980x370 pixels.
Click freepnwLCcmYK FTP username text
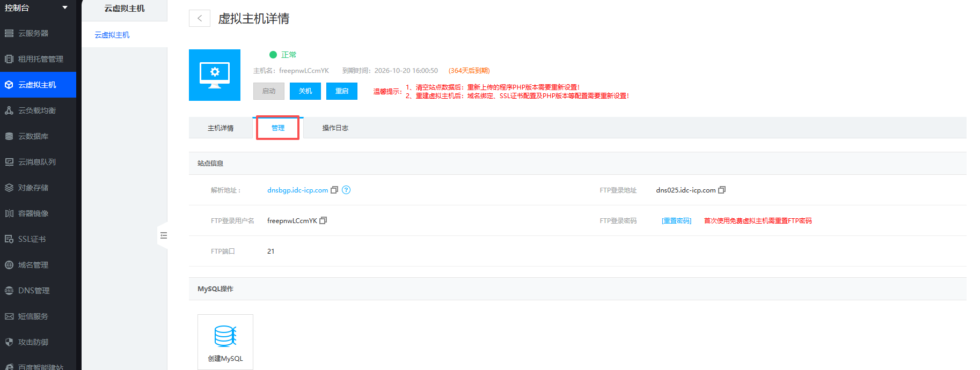coord(292,221)
